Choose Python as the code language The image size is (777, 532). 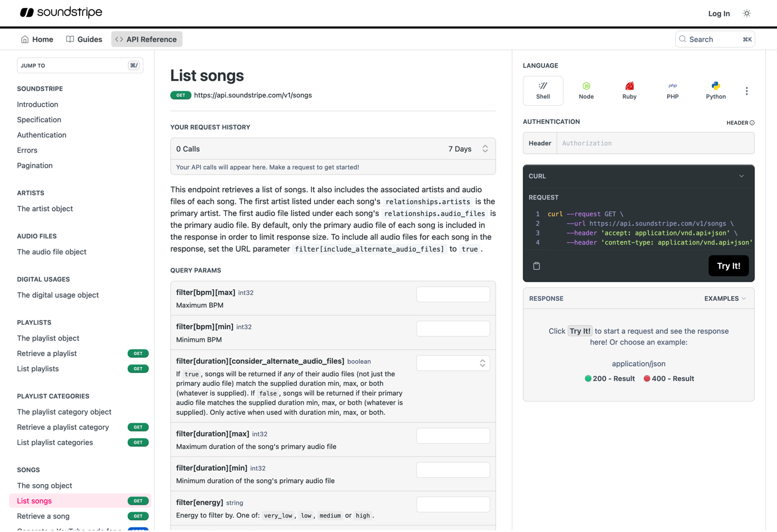click(715, 91)
